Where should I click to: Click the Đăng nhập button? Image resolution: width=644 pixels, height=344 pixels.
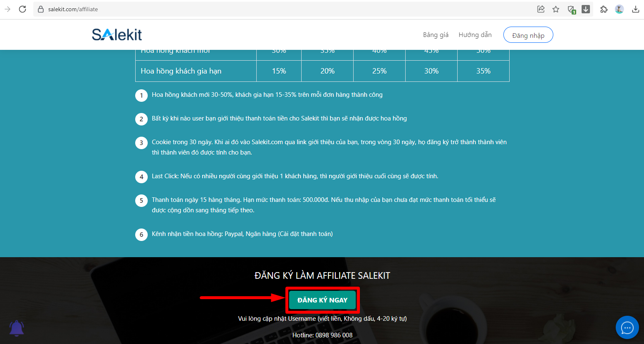click(528, 35)
